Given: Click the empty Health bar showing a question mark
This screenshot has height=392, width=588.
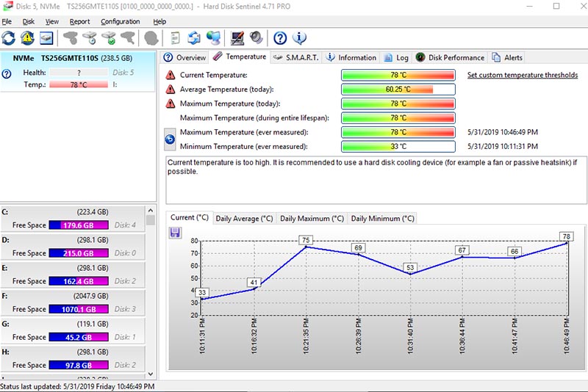Looking at the screenshot, I should pos(79,73).
